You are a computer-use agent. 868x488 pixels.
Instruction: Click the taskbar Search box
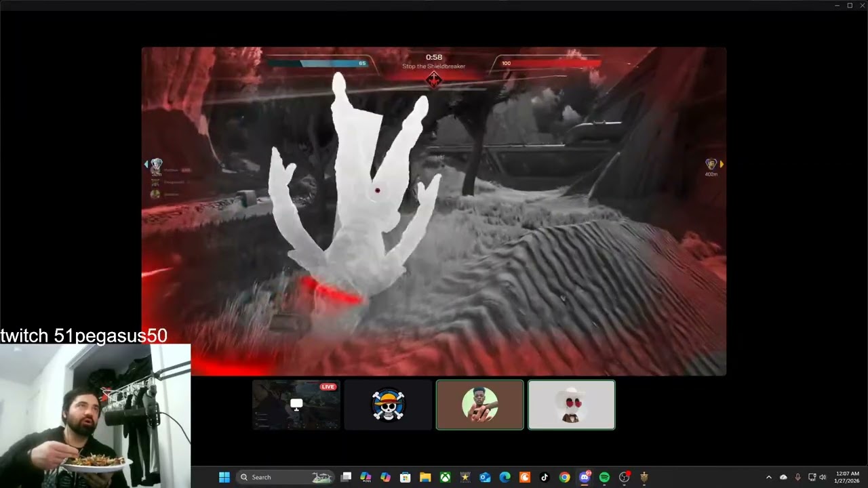click(x=285, y=477)
